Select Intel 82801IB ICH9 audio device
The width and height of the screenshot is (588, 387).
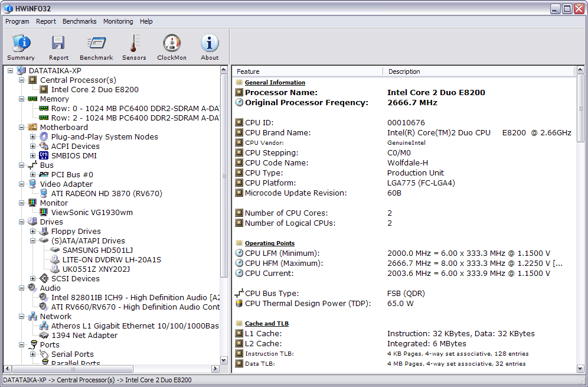click(x=135, y=298)
